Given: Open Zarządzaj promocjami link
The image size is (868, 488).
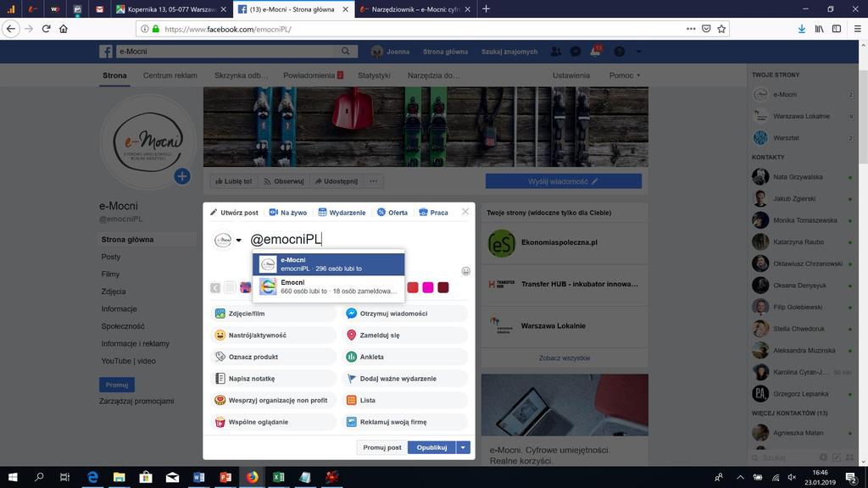Looking at the screenshot, I should click(x=136, y=401).
